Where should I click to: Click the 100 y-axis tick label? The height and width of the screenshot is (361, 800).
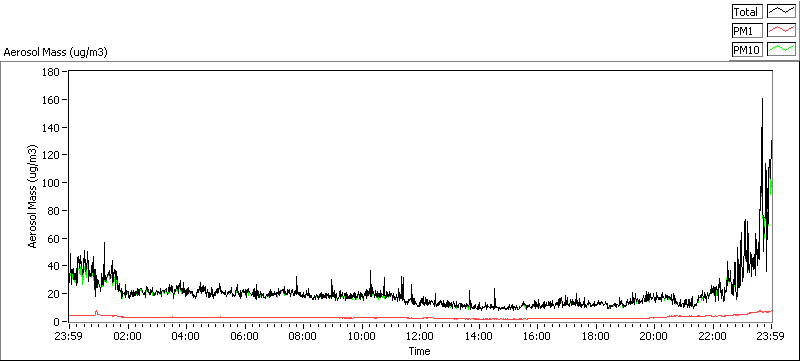point(53,183)
